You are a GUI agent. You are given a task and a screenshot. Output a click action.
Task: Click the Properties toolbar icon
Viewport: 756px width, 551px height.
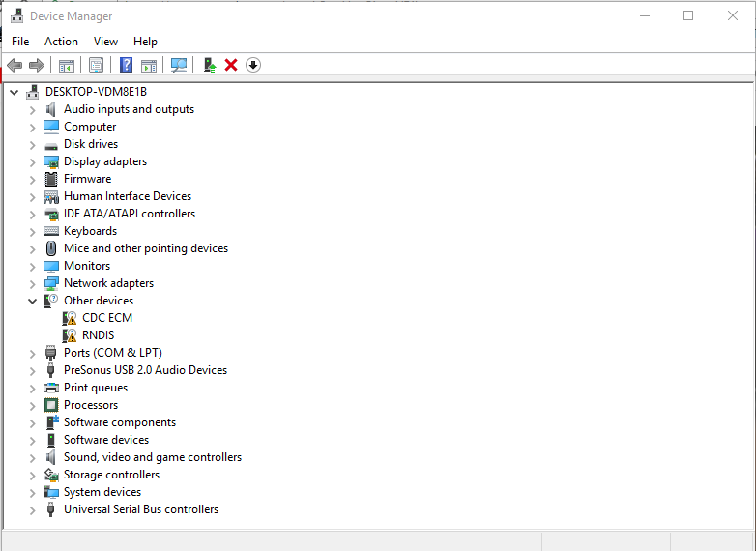[96, 65]
